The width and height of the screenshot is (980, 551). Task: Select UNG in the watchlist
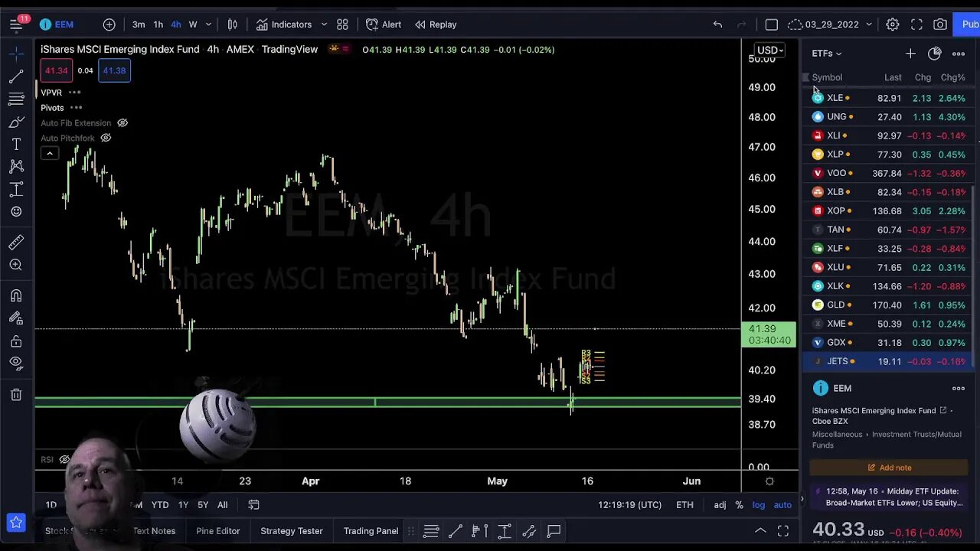coord(888,117)
